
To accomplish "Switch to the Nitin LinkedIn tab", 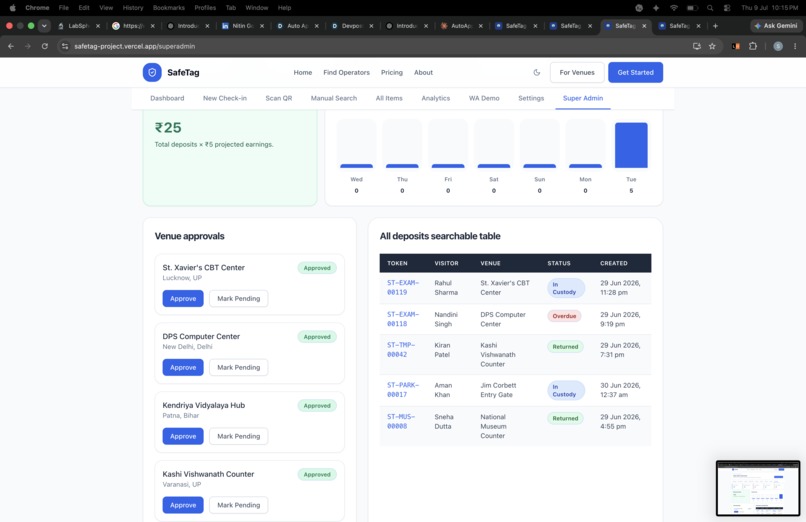I will tap(241, 26).
